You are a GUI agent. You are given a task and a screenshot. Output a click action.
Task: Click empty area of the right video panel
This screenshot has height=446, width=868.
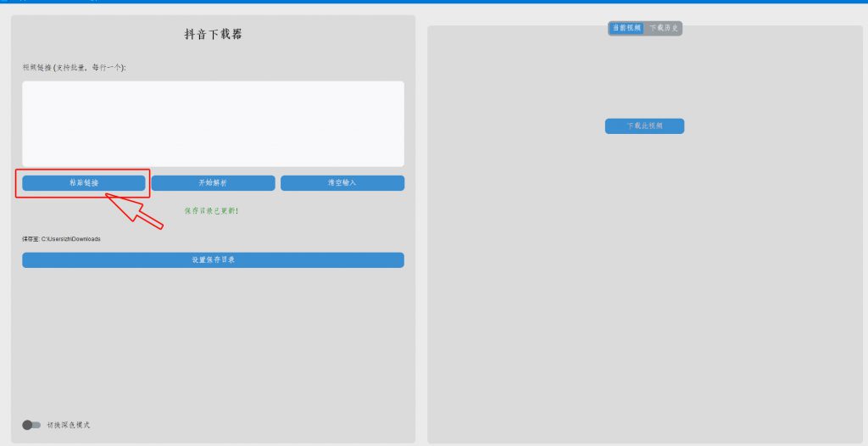[644, 280]
